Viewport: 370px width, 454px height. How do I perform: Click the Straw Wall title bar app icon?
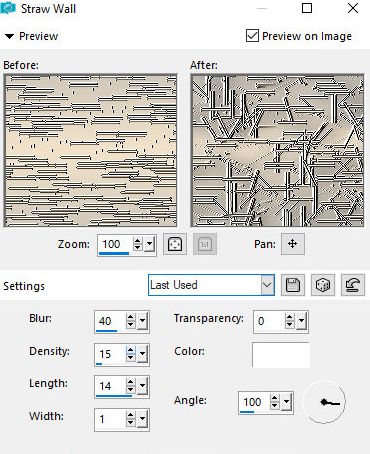pos(8,8)
